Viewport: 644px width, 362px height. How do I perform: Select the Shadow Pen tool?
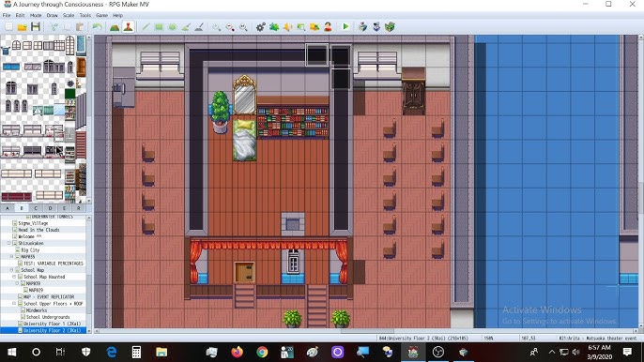[199, 27]
